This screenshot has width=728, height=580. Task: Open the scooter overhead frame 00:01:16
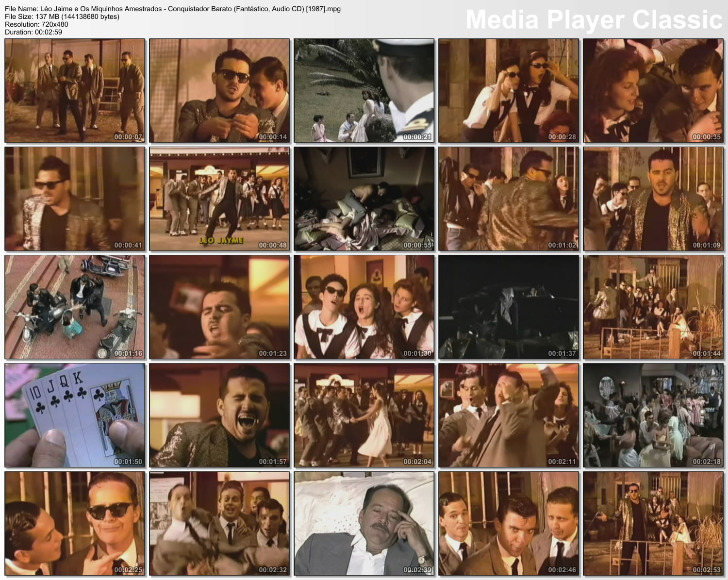point(75,307)
